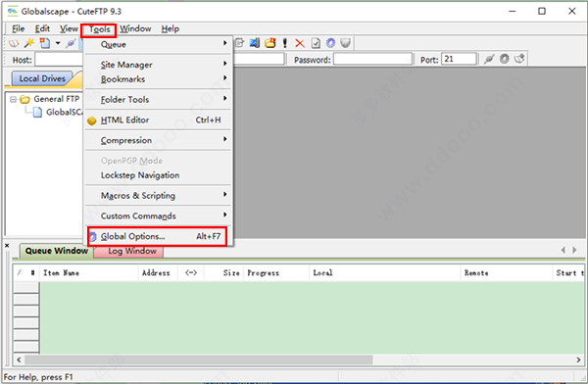Viewport: 588px width, 384px height.
Task: Open the Help menu
Action: click(x=171, y=28)
